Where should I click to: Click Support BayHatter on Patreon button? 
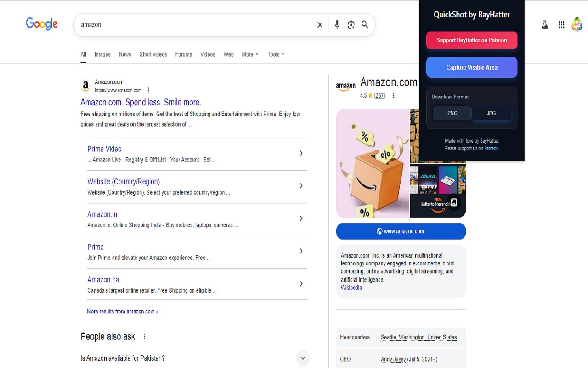472,40
